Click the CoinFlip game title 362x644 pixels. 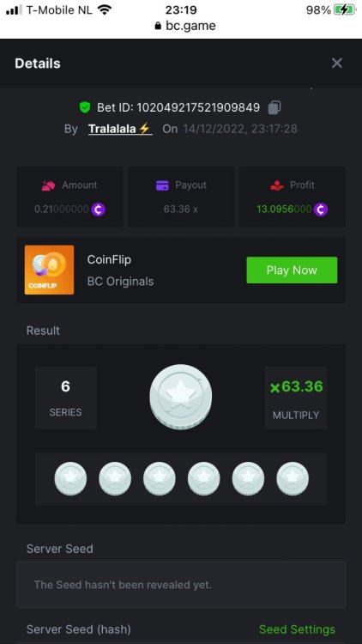coord(109,259)
